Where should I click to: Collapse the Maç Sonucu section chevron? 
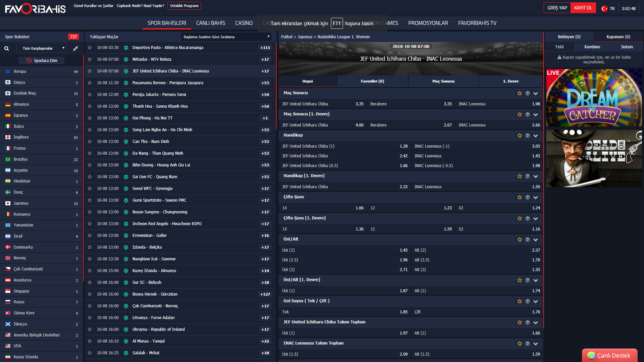pyautogui.click(x=536, y=93)
